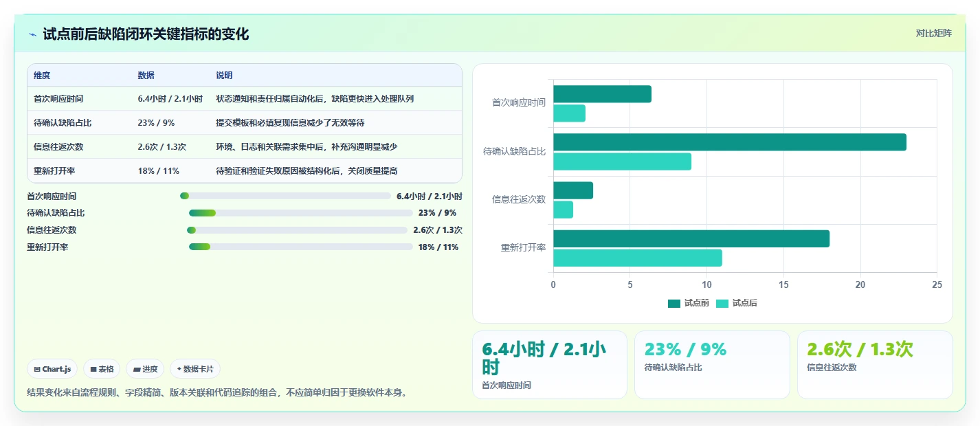Click the 试点后 bar for 信息往返次数
Viewport: 980px width, 426px height.
[563, 210]
